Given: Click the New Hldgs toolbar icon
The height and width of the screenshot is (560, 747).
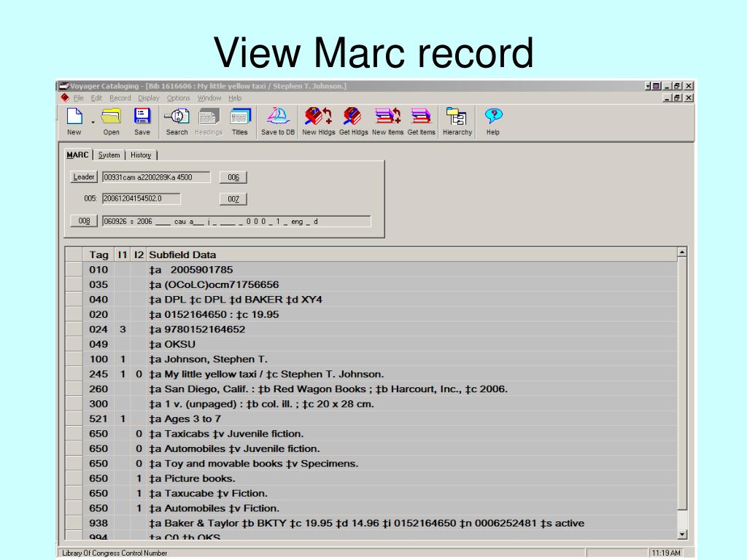Looking at the screenshot, I should point(318,116).
